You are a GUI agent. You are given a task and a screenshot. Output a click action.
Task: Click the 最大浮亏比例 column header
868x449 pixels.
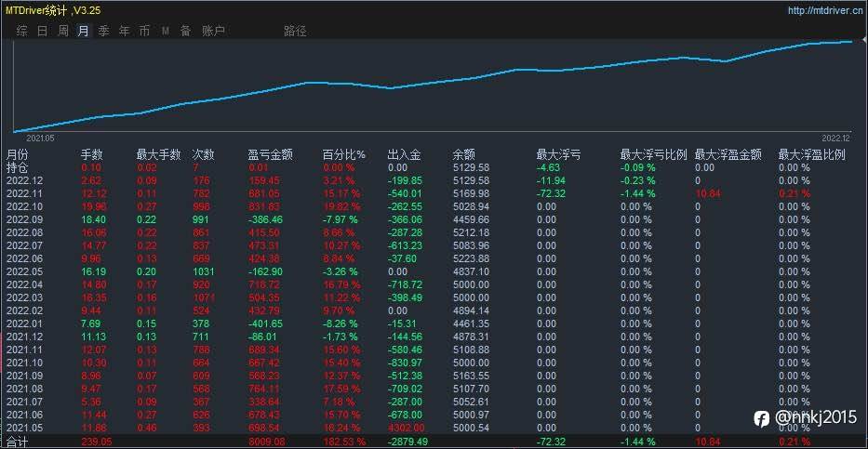(x=654, y=155)
